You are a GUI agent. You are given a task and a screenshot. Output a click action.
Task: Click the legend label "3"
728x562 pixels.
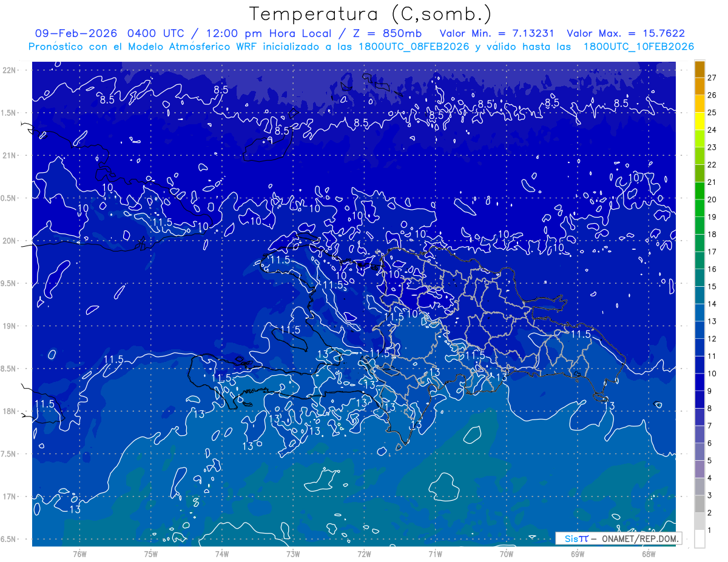point(709,495)
